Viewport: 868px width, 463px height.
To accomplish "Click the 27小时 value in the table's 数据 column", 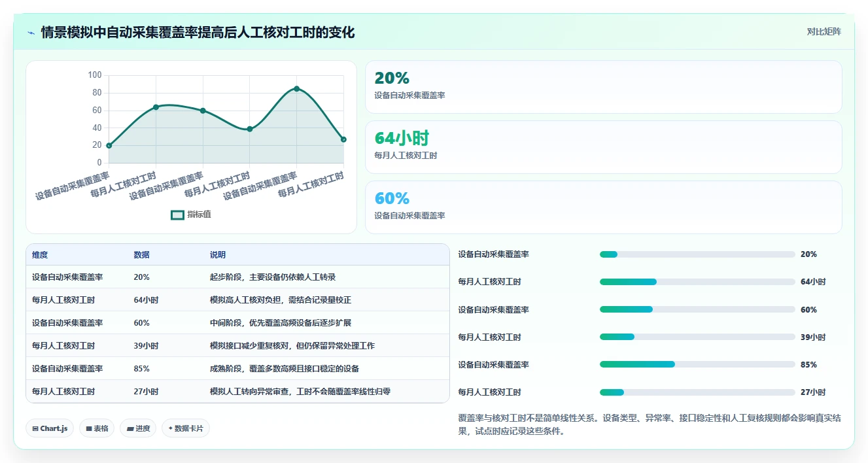I will coord(146,392).
